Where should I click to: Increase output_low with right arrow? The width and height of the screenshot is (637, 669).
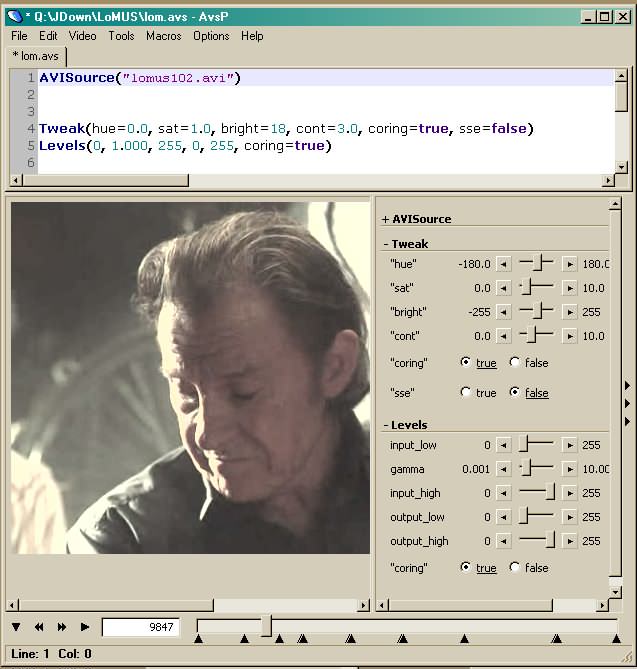point(570,517)
